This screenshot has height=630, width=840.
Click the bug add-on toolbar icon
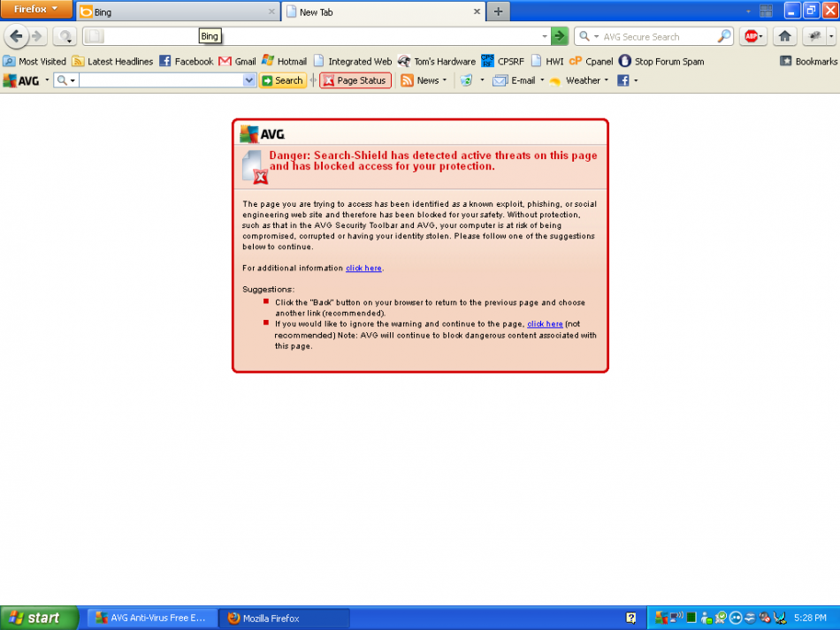(815, 36)
